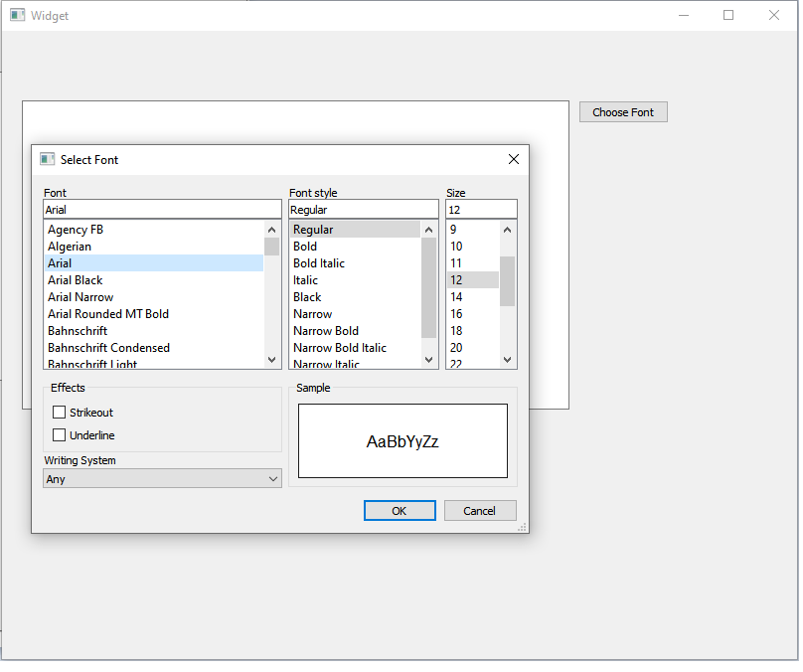803x672 pixels.
Task: Click the Font name input field
Action: coord(162,209)
